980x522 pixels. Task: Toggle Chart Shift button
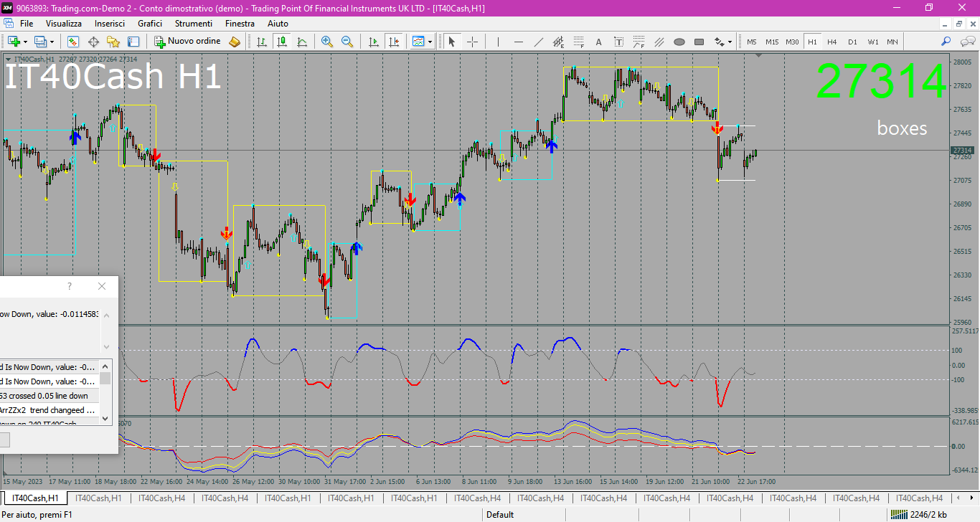pos(393,42)
